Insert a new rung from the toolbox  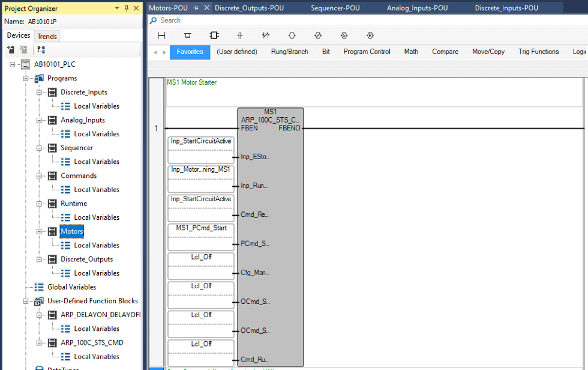[161, 35]
